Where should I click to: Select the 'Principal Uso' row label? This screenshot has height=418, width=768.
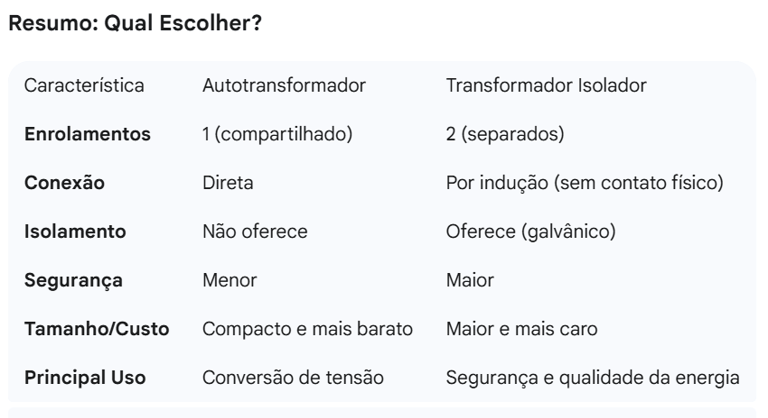85,377
